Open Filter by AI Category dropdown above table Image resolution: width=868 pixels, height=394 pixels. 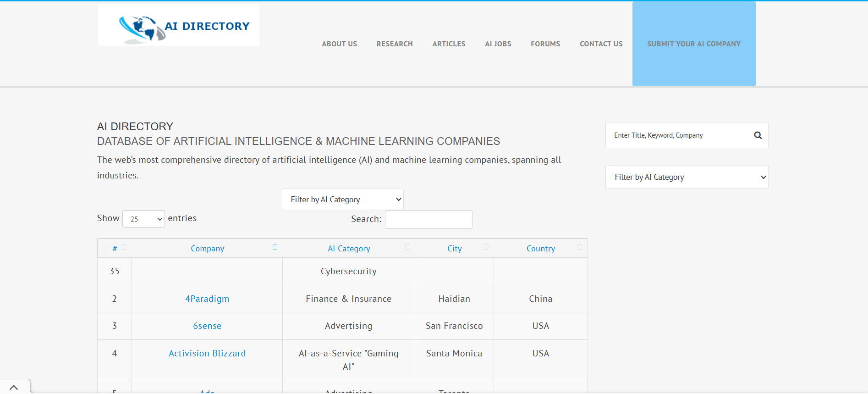[342, 200]
